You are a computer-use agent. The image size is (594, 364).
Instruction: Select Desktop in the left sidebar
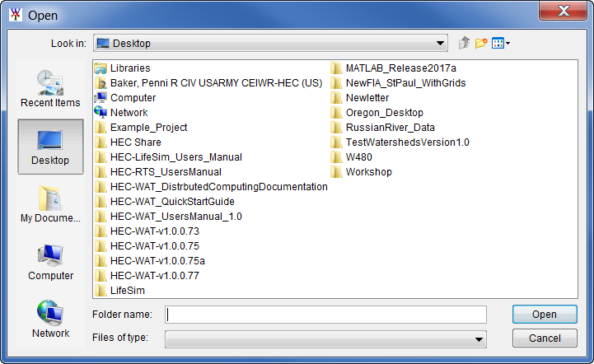click(x=50, y=147)
